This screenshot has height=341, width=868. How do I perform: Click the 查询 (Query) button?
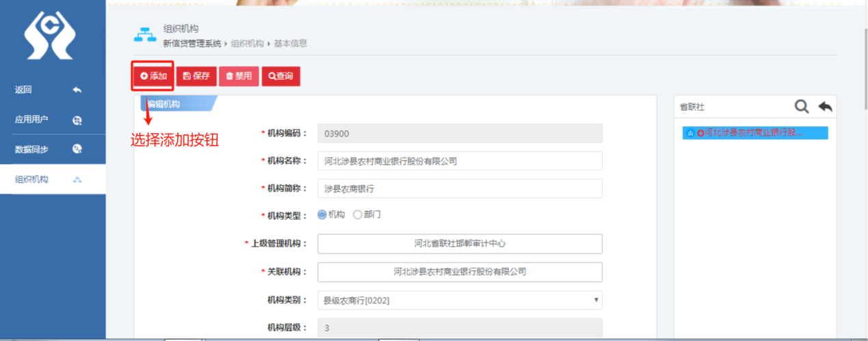280,76
